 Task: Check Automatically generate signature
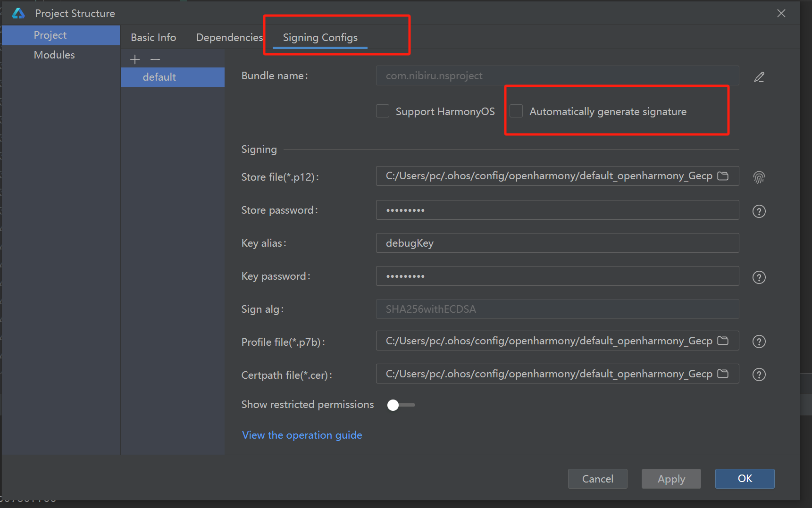(516, 111)
